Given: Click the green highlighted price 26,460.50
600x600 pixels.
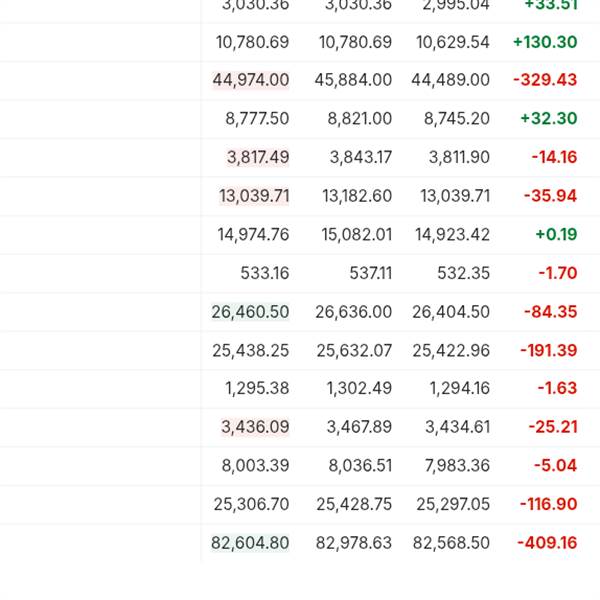Looking at the screenshot, I should click(x=250, y=312).
